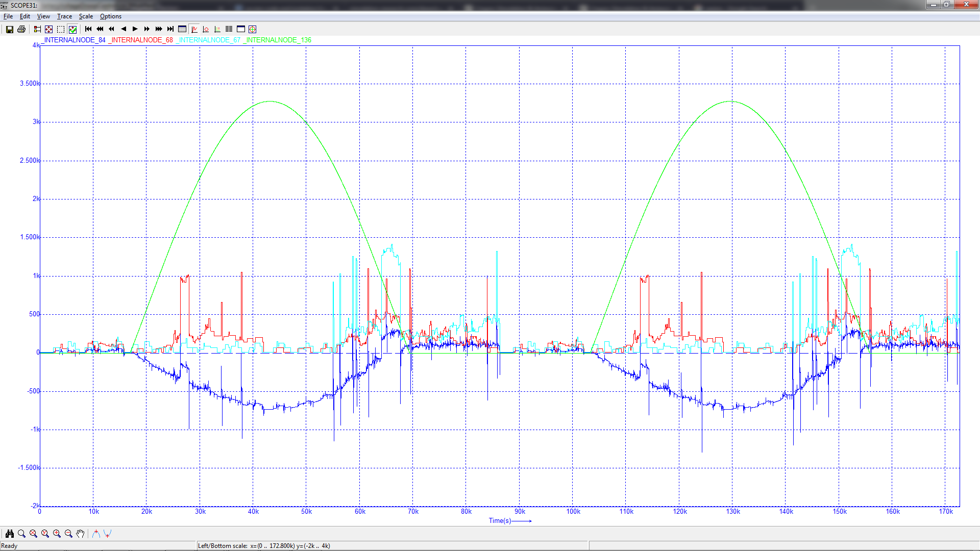980x551 pixels.
Task: Click the 90k tick label on the X axis
Action: point(520,512)
